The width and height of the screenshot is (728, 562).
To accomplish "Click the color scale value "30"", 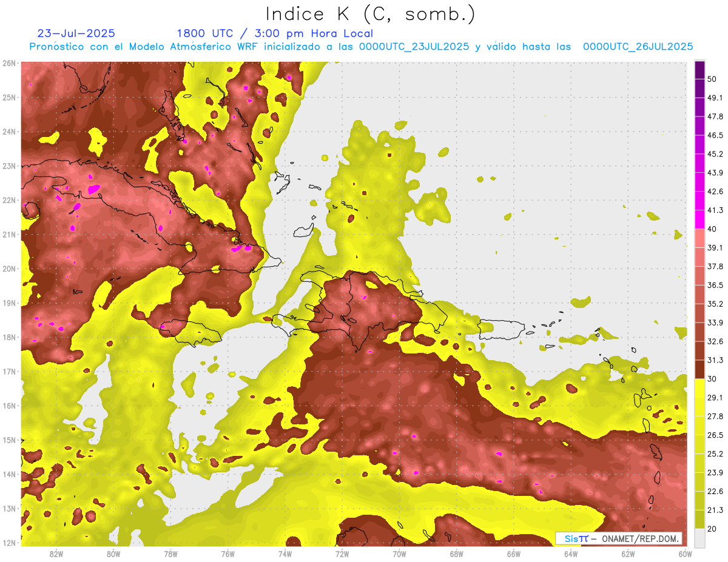I will click(713, 378).
